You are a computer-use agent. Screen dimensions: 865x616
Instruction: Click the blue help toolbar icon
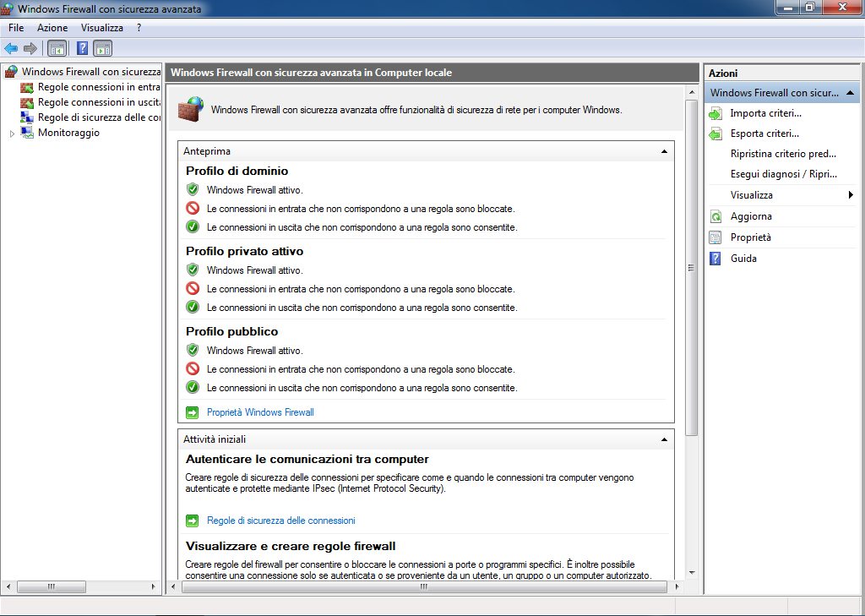[83, 48]
